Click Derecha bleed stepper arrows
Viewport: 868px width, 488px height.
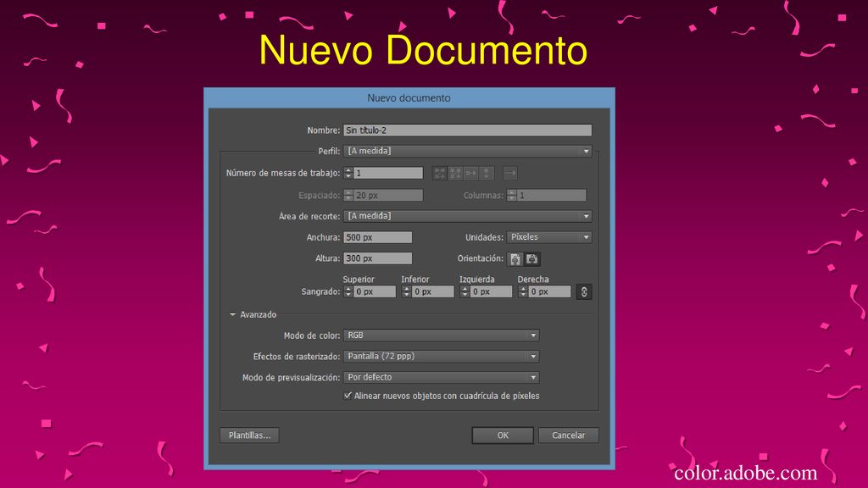tap(522, 291)
